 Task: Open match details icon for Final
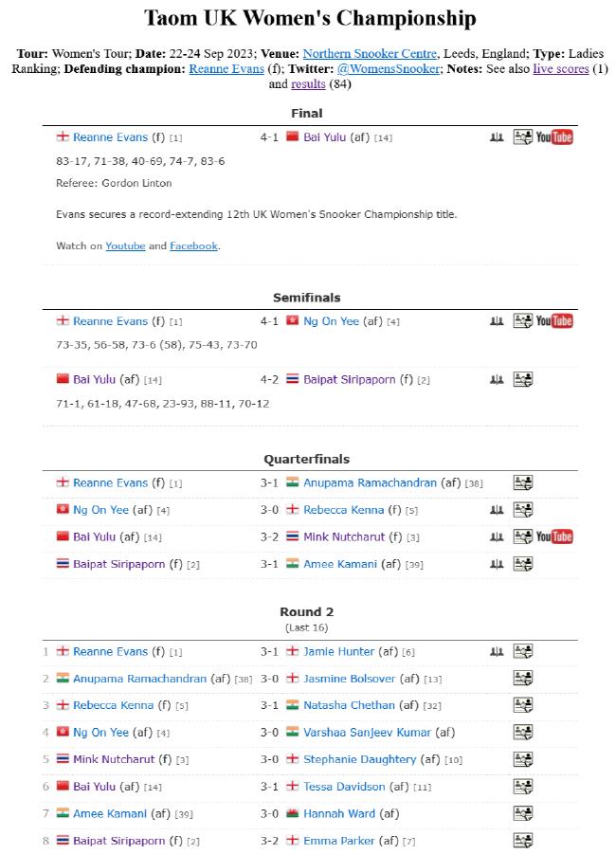point(523,137)
